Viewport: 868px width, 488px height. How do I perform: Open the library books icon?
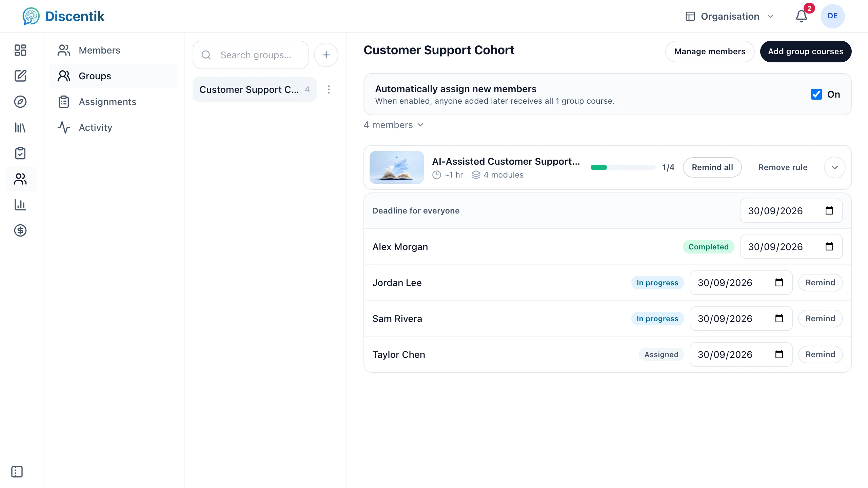point(20,127)
